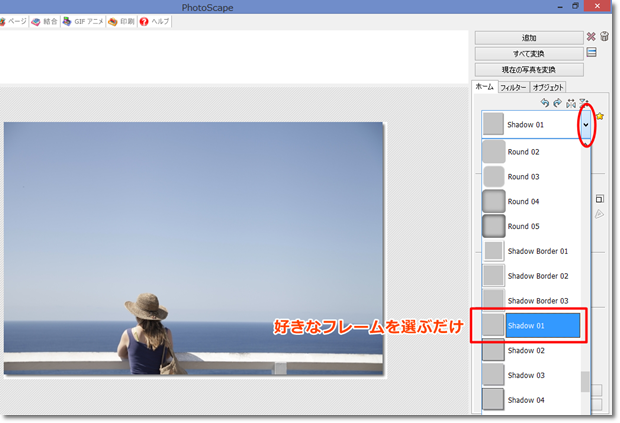Viewport: 620px width, 423px height.
Task: Click the blue list view icon
Action: click(x=592, y=52)
